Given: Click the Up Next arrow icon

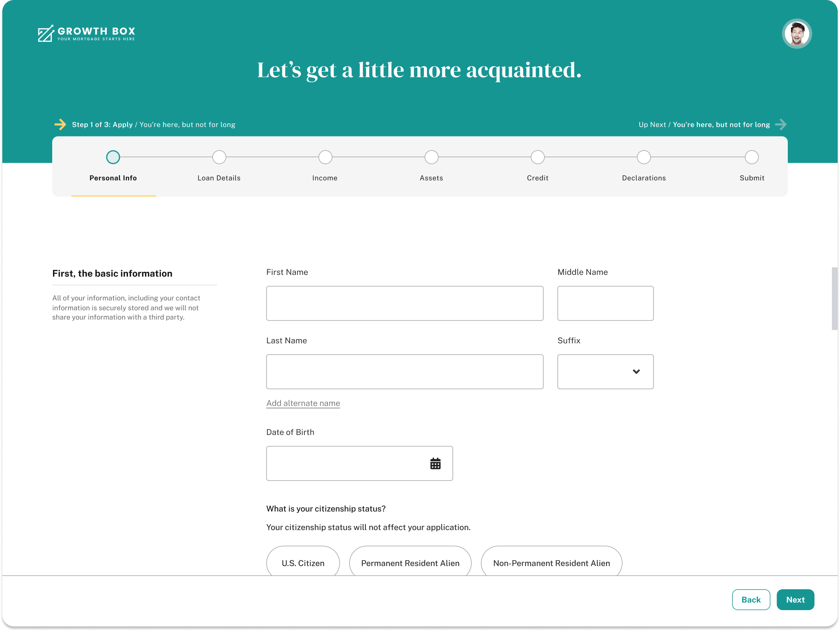Looking at the screenshot, I should (781, 124).
